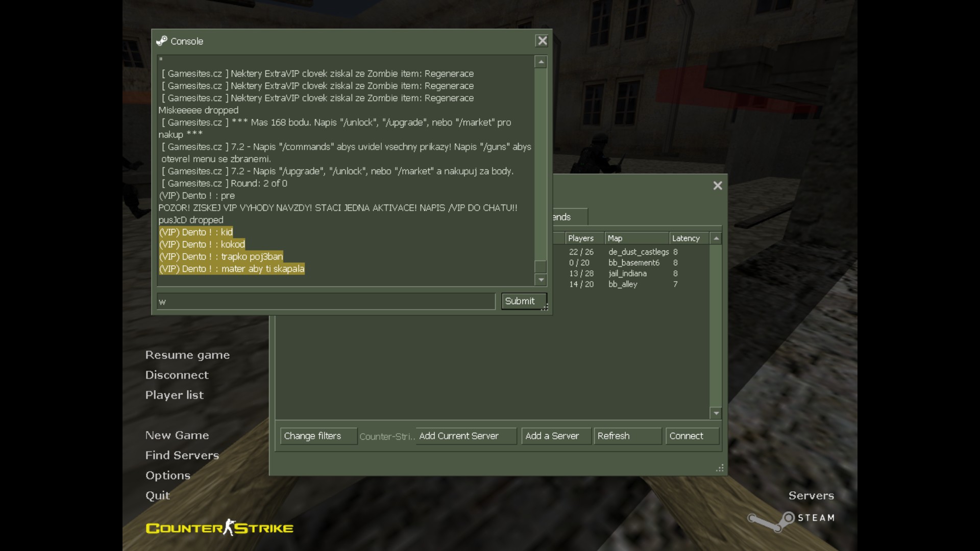The width and height of the screenshot is (980, 551).
Task: Quit the game from main menu
Action: [157, 495]
